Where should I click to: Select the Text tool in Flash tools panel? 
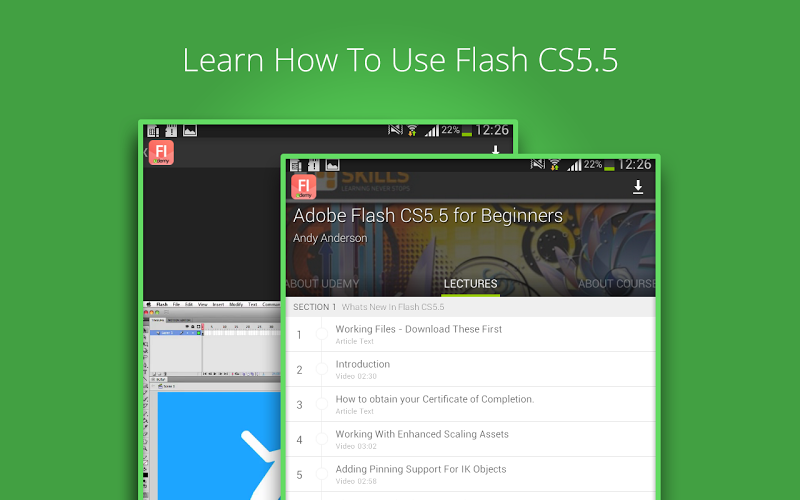pyautogui.click(x=145, y=372)
